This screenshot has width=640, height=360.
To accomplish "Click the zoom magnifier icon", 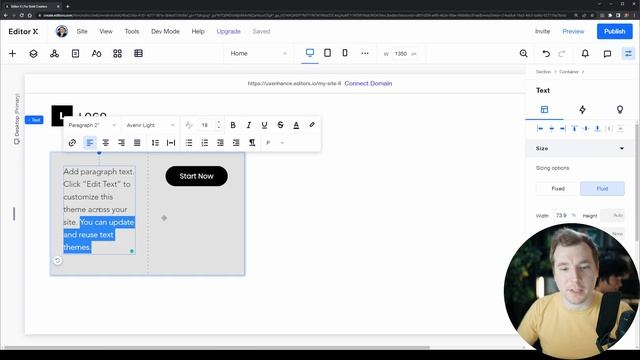I will (x=524, y=53).
